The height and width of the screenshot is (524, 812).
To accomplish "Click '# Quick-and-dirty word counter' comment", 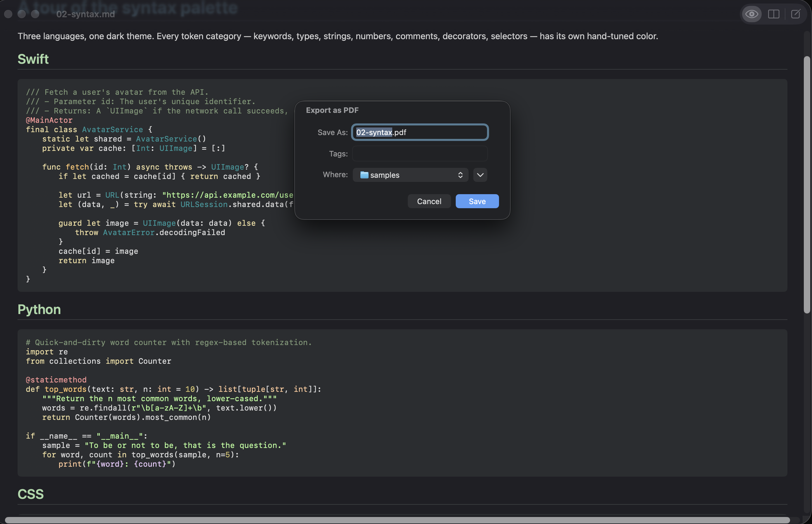I will [x=169, y=342].
